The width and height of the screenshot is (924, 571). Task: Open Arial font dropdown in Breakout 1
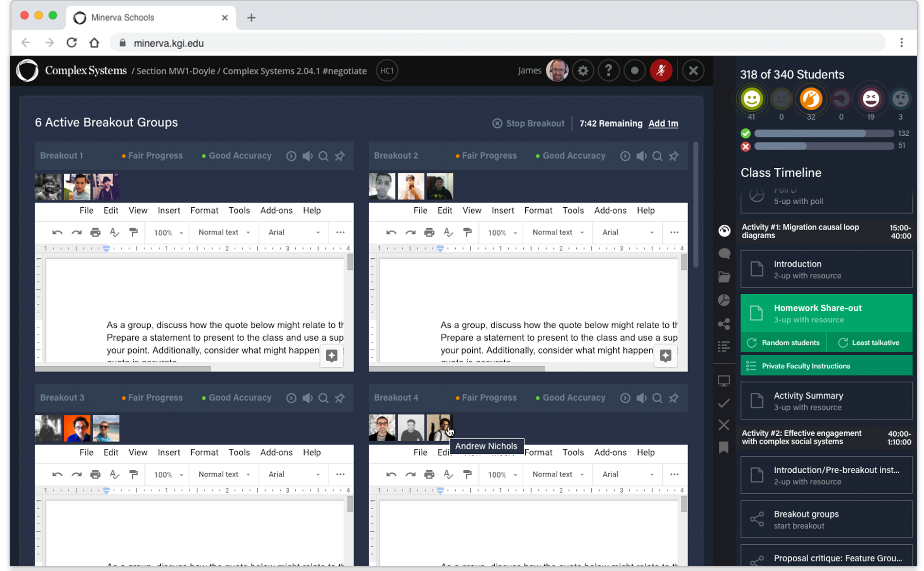click(x=294, y=232)
